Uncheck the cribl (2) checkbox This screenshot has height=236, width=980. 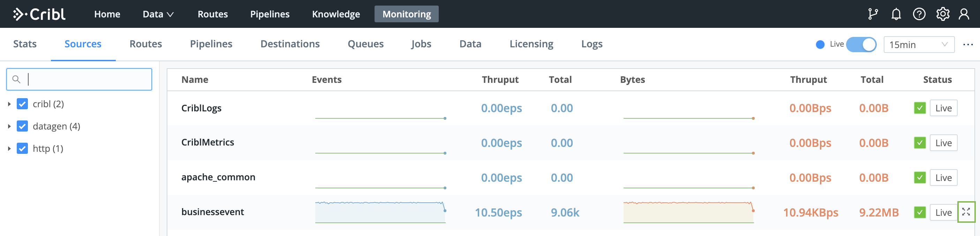tap(22, 104)
